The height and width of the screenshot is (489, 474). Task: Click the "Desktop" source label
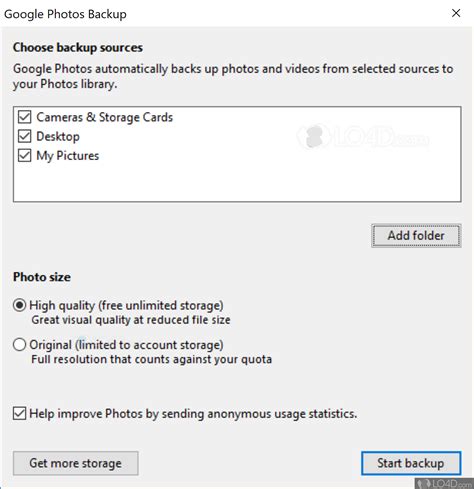(x=58, y=137)
